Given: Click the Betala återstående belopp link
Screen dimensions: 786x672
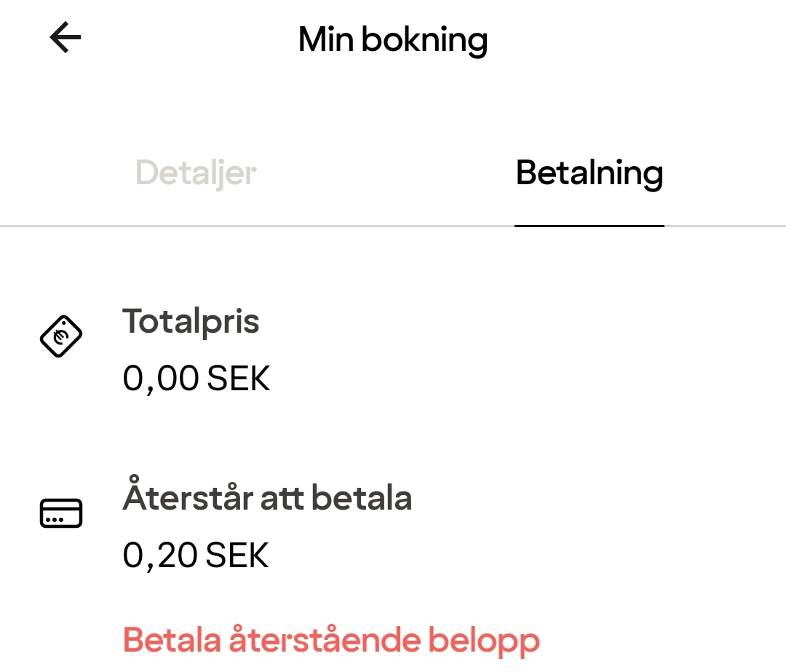Looking at the screenshot, I should (x=331, y=640).
